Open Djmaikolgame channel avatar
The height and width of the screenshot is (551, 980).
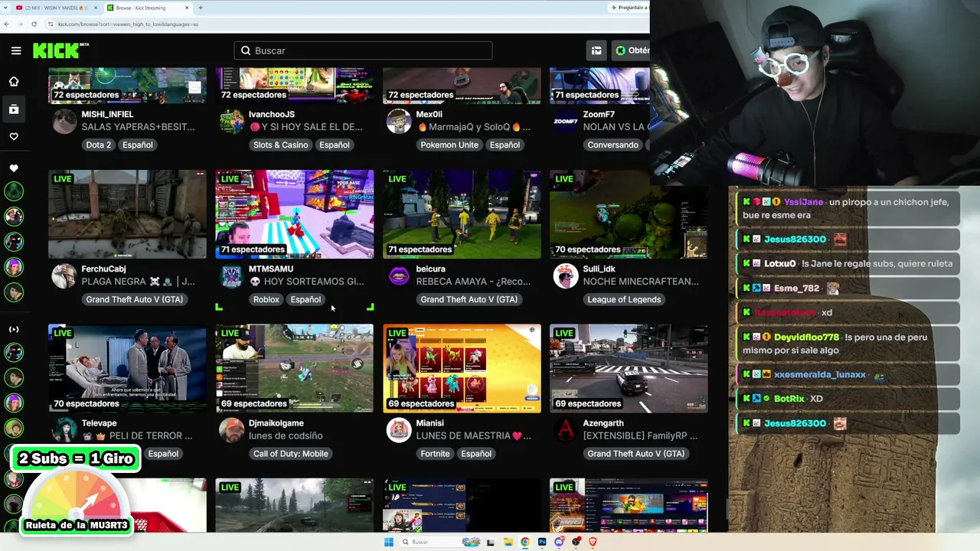point(231,430)
